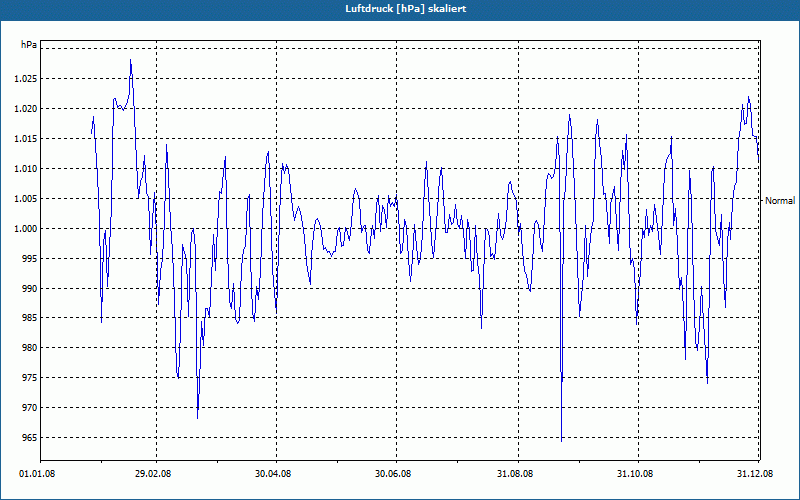Click the 29.02.08 date label

coord(153,474)
